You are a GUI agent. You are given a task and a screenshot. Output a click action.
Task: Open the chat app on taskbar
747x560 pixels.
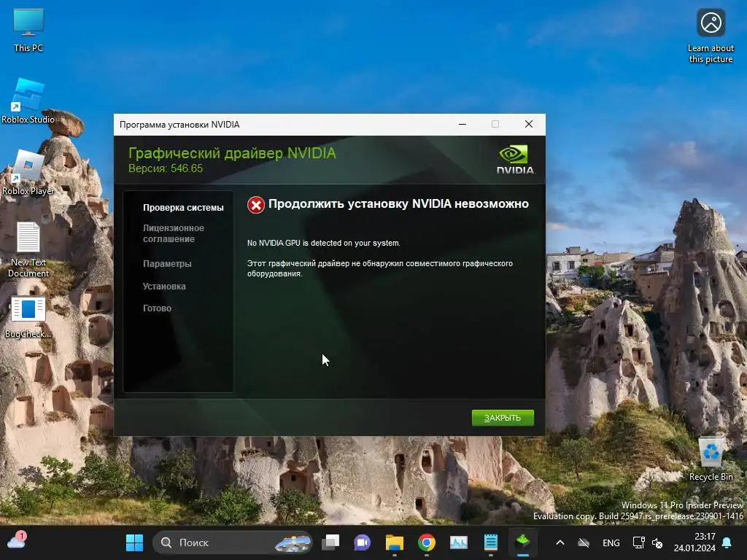click(362, 542)
